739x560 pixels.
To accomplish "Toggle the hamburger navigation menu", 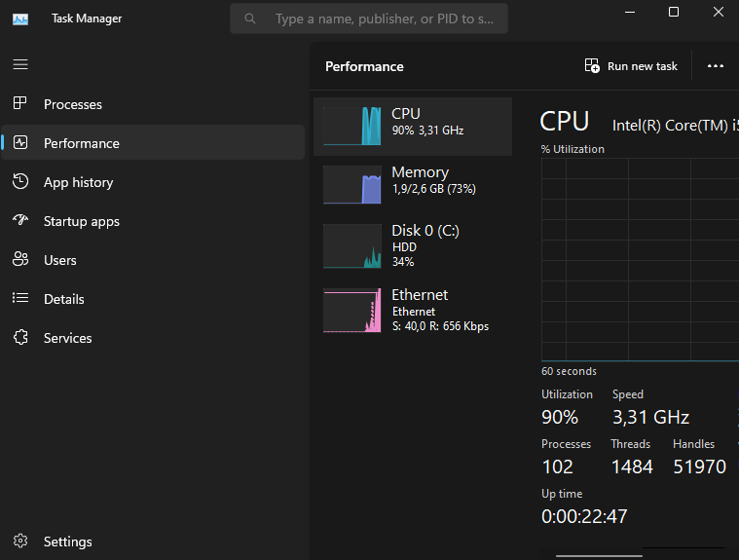I will point(20,64).
